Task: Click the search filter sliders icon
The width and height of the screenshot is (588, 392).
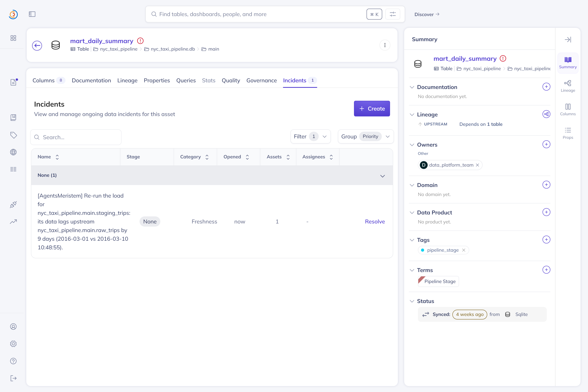Action: click(393, 14)
